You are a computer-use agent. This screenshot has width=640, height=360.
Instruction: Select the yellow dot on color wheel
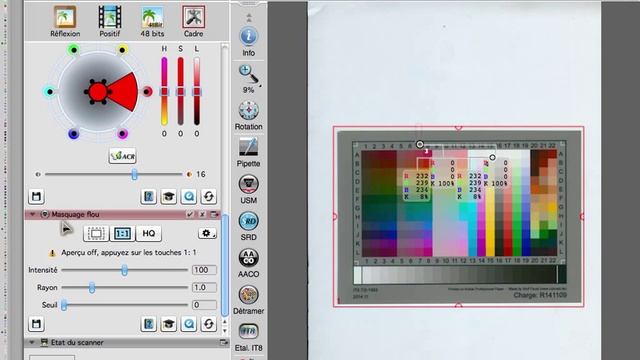tap(122, 50)
